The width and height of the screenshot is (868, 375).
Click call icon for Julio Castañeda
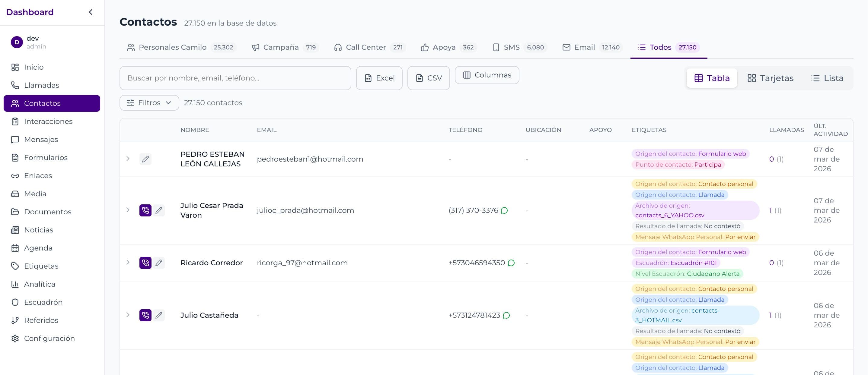click(x=145, y=315)
